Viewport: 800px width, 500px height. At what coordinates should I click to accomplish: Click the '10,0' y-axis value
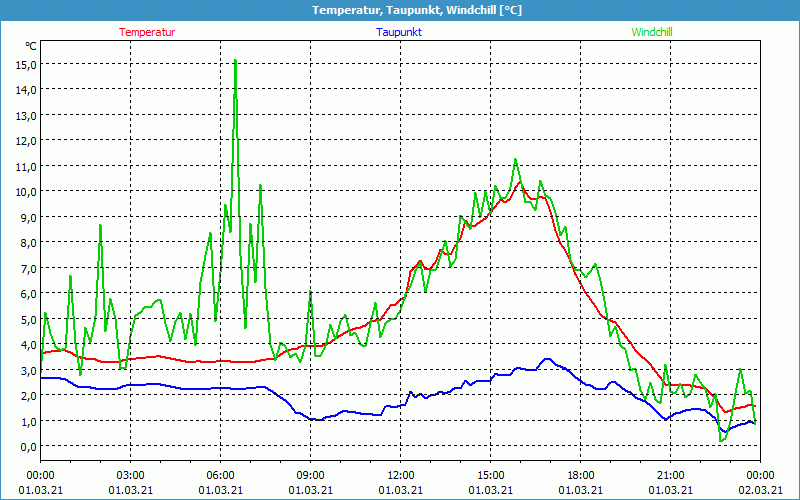pyautogui.click(x=27, y=192)
